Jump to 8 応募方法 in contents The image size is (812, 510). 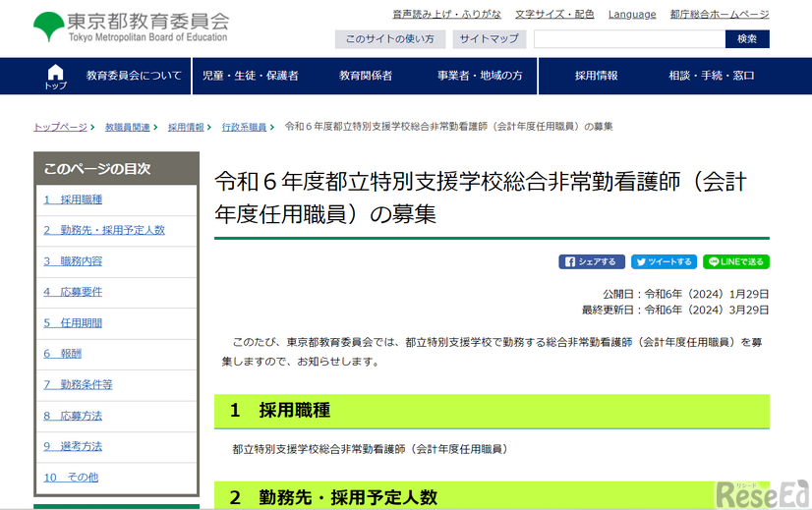pyautogui.click(x=73, y=416)
